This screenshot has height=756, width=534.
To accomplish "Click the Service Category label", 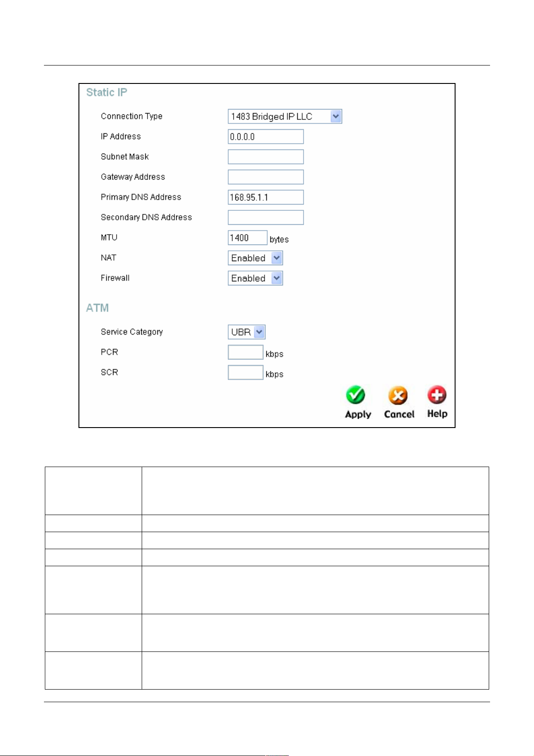I will 132,332.
